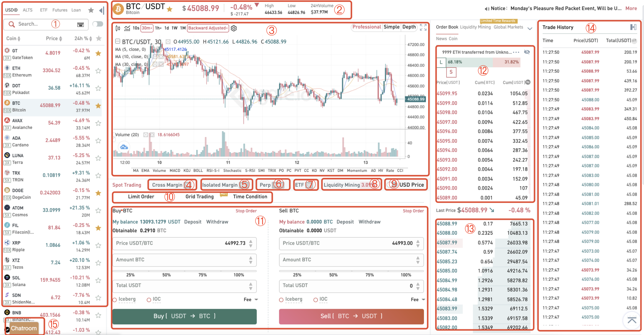Click Sell (BTC → USDT) button
The height and width of the screenshot is (335, 644).
coord(351,316)
